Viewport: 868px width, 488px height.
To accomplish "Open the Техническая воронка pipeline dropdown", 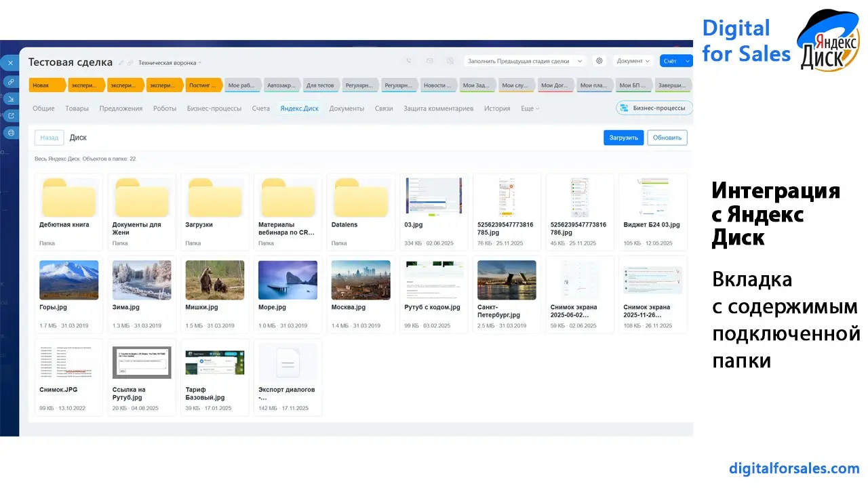I will (170, 63).
